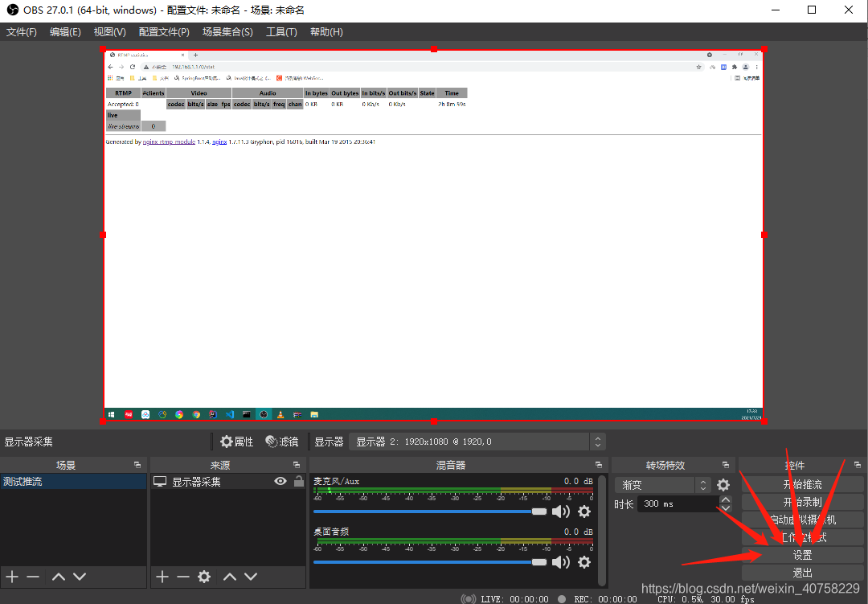The width and height of the screenshot is (868, 604).
Task: Decrease the 时长 duration with the down arrow
Action: (x=726, y=507)
